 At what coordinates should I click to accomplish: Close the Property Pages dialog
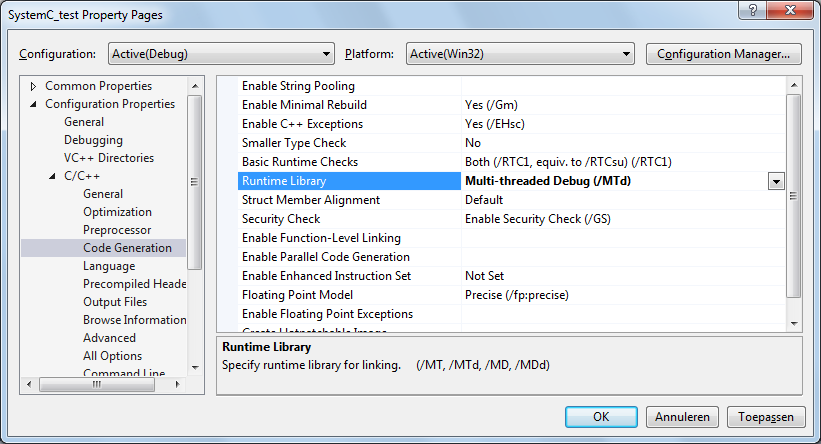click(792, 13)
